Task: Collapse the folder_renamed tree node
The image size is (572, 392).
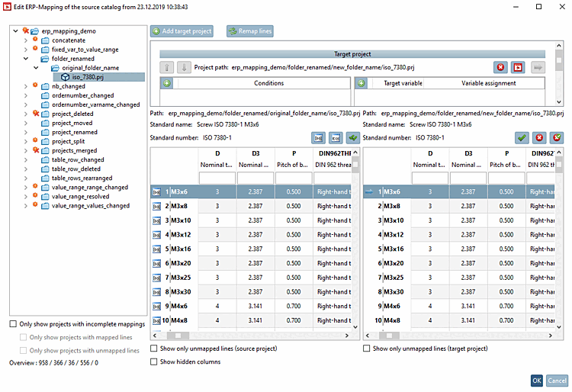Action: click(26, 59)
